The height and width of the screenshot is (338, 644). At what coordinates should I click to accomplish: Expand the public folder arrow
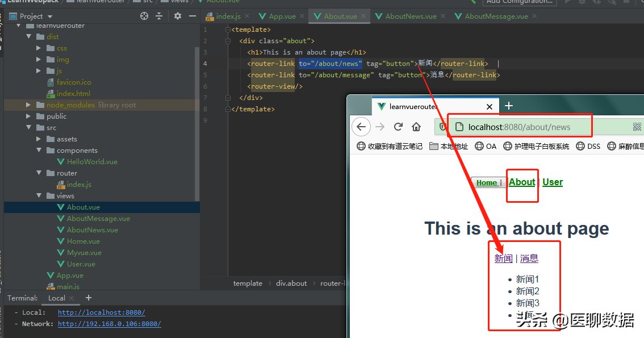28,116
